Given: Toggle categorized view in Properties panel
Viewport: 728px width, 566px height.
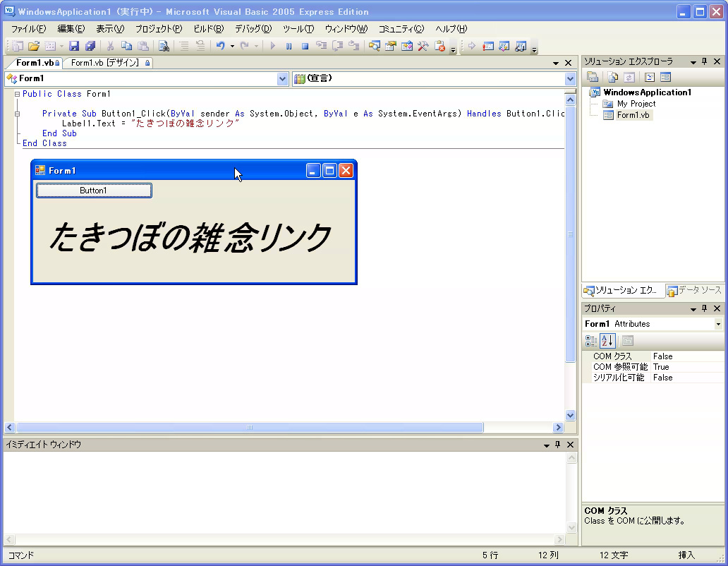Looking at the screenshot, I should coord(592,341).
